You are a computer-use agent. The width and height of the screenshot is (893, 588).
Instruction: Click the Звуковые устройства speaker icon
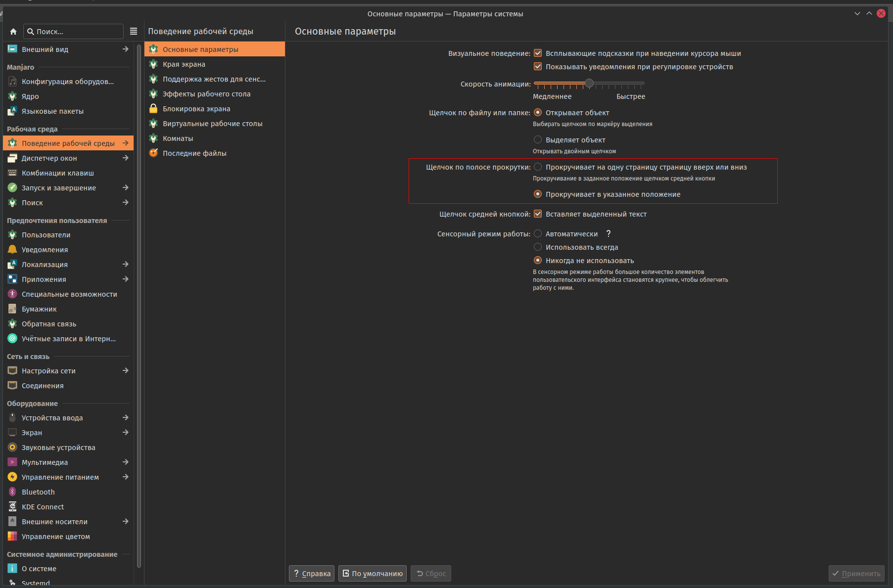(12, 448)
